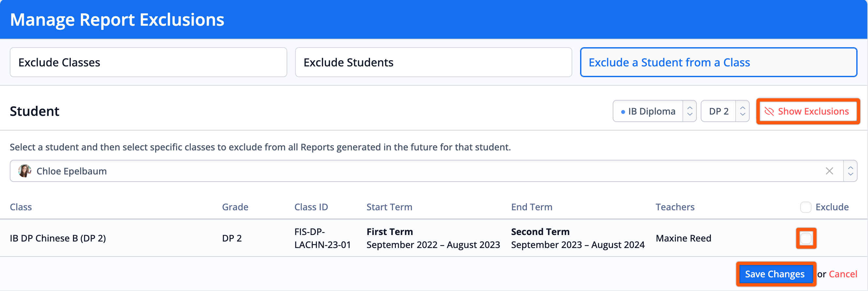Clear selected student with X icon
This screenshot has width=868, height=291.
click(829, 171)
